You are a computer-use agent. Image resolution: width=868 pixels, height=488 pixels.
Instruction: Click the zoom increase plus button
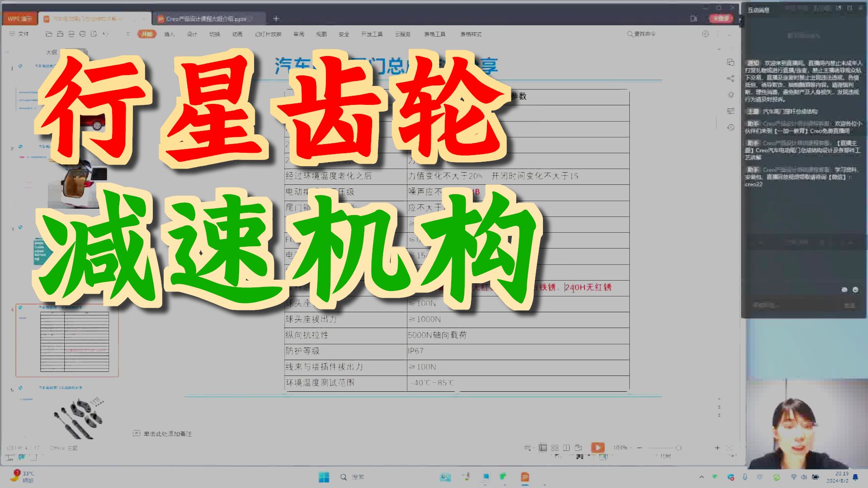pos(717,448)
